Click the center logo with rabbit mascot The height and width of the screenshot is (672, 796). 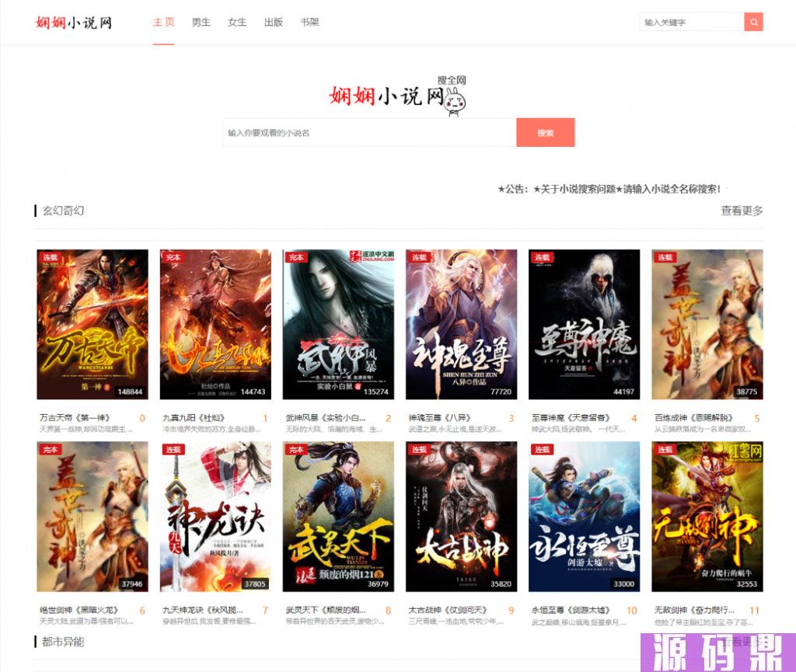coord(398,96)
